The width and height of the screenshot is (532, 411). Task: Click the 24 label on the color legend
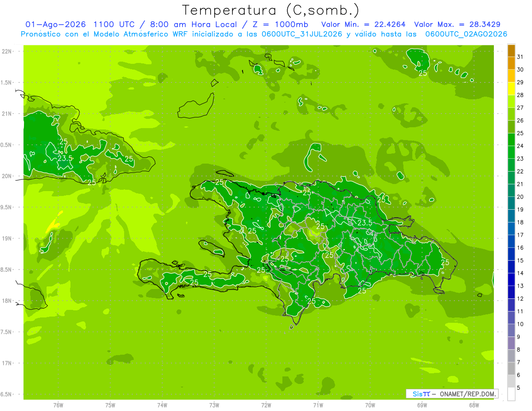[x=520, y=146]
